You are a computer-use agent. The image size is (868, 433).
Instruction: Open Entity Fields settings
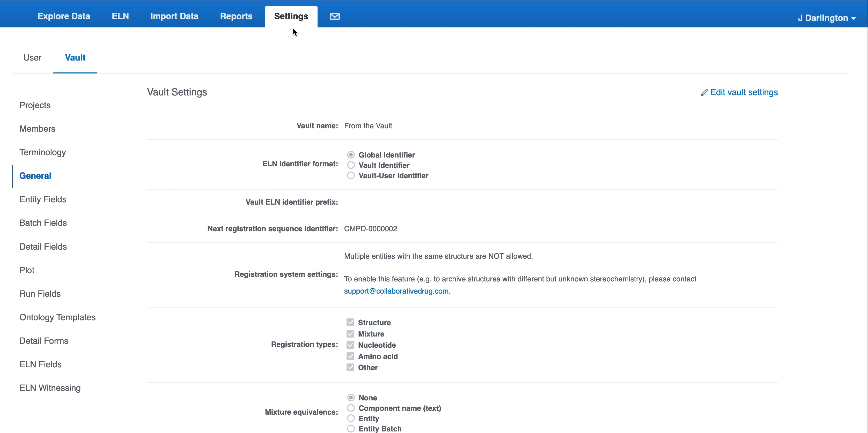coord(43,199)
